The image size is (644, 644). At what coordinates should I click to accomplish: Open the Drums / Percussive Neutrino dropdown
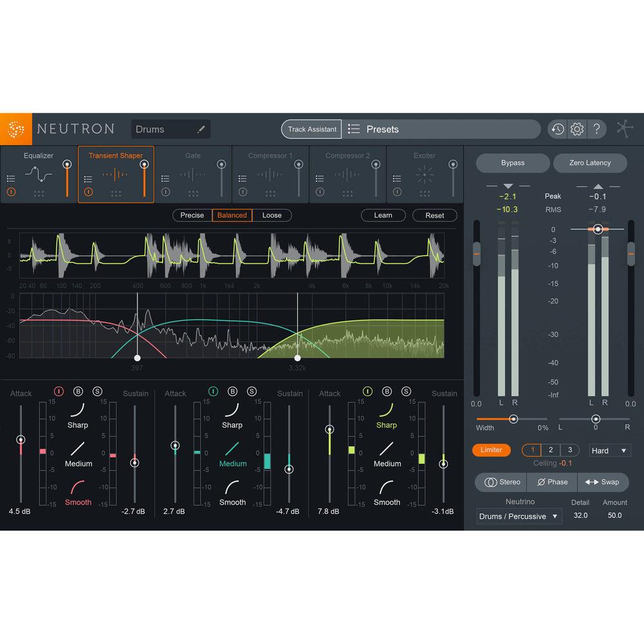click(x=518, y=516)
